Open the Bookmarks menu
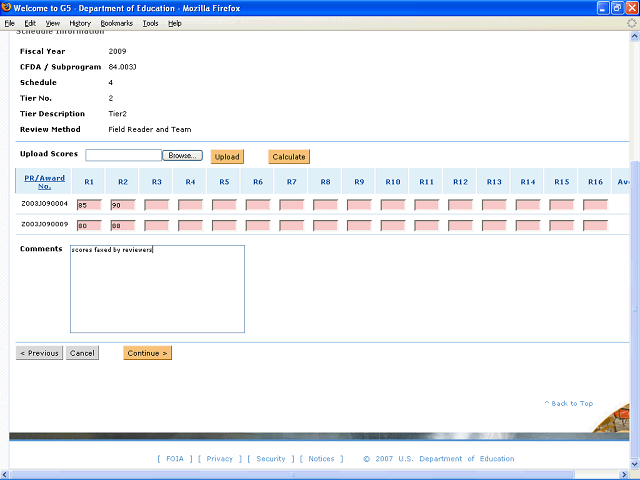Viewport: 640px width, 480px height. 116,22
